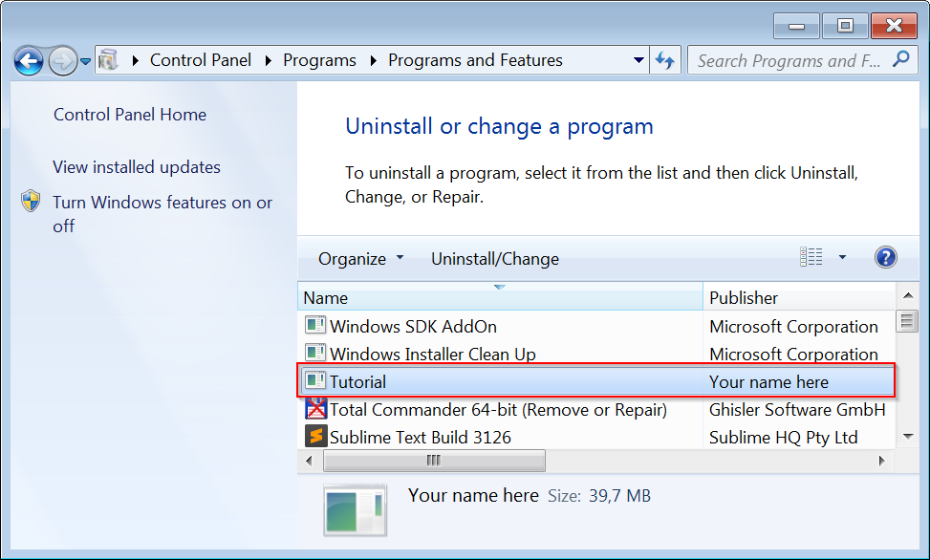Maximize the Programs and Features window
This screenshot has width=930, height=560.
[845, 26]
